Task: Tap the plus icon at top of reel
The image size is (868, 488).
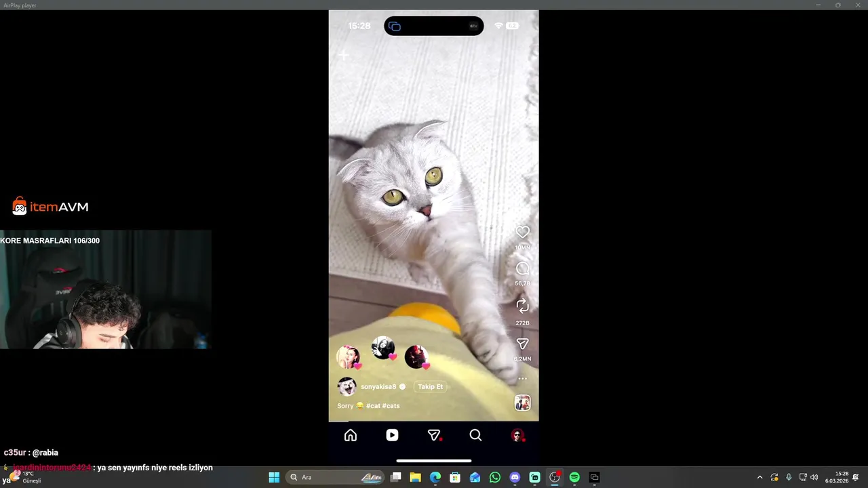Action: point(344,55)
